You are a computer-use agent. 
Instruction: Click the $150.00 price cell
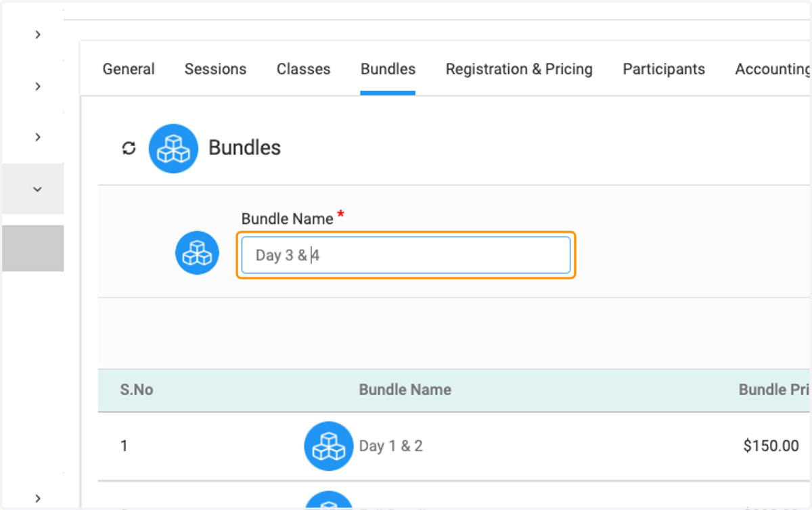coord(771,446)
